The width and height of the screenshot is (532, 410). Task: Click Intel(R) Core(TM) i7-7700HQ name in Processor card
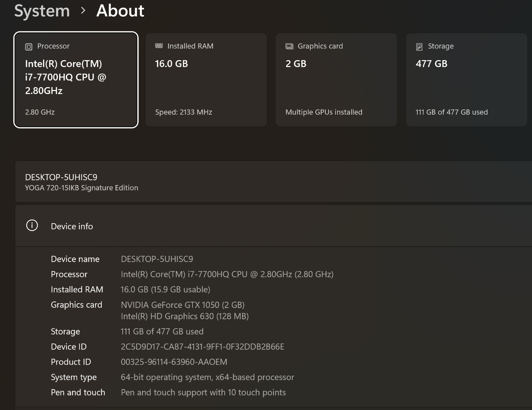(x=66, y=77)
